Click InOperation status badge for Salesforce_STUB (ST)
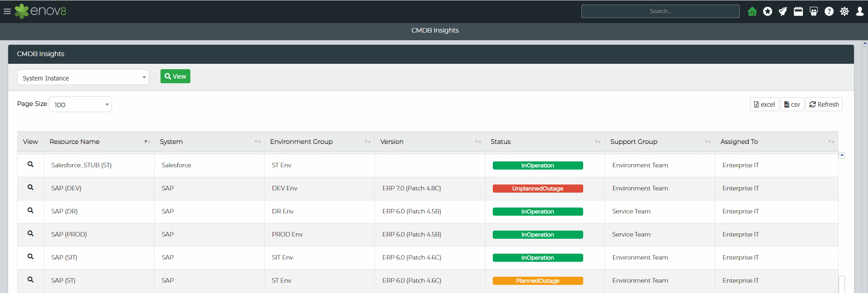The image size is (868, 293). [538, 165]
